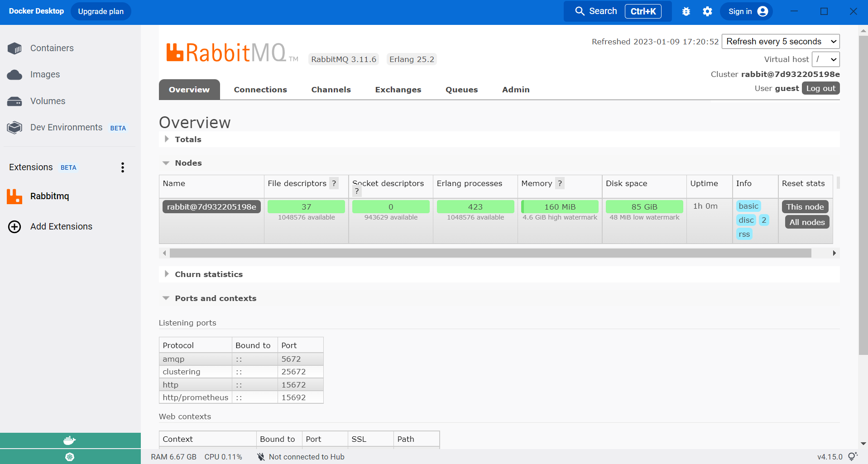Click the clustering port 25672 cell
868x464 pixels.
tap(300, 372)
